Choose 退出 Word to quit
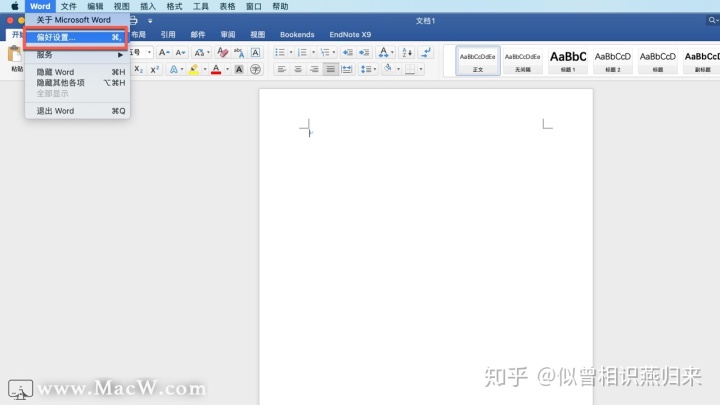 77,111
